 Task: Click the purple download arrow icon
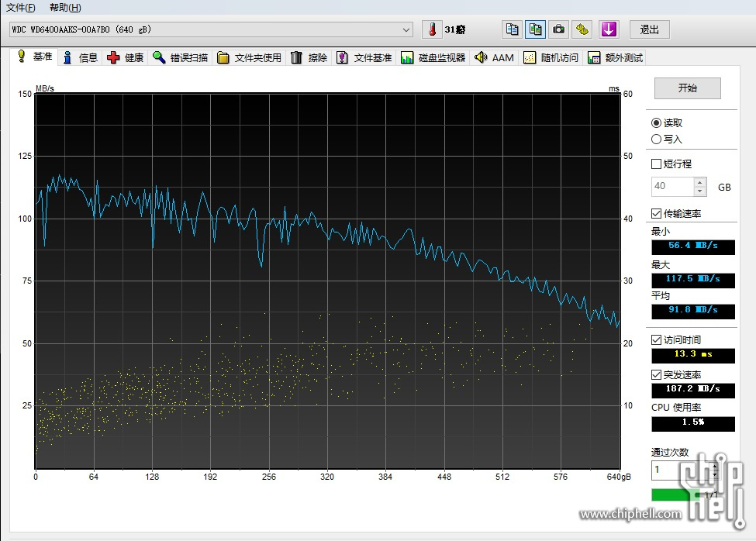pyautogui.click(x=609, y=29)
